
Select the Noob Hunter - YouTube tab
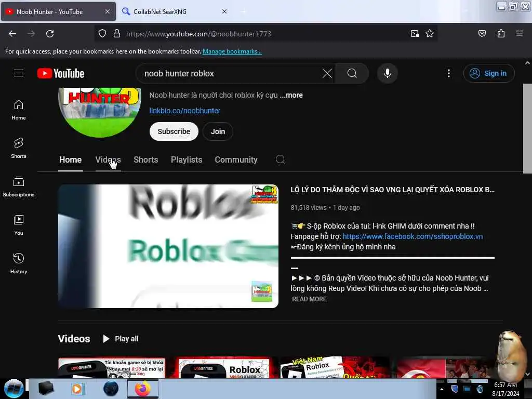58,11
